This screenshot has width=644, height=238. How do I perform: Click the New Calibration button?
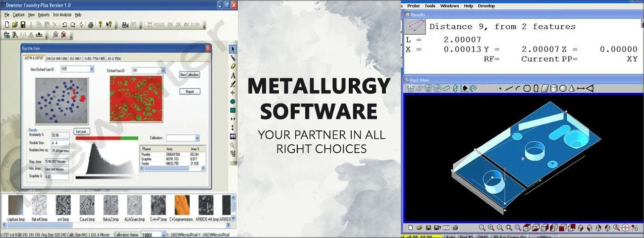[189, 74]
